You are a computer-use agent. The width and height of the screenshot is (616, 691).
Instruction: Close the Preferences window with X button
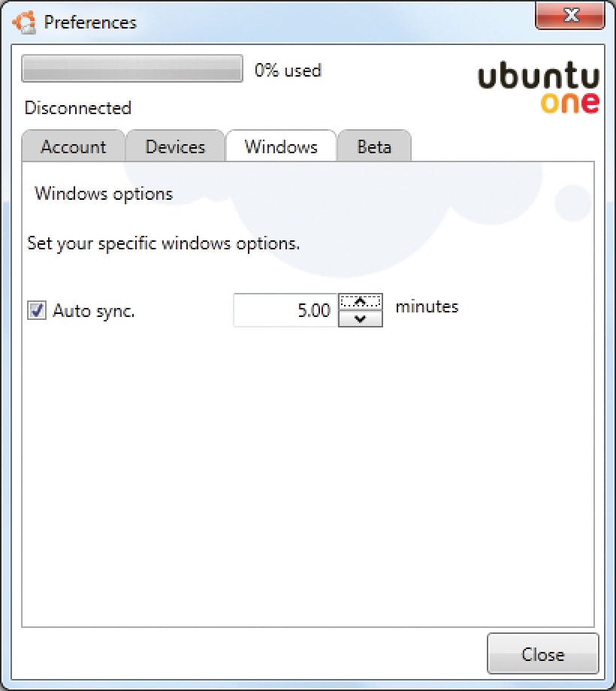pos(570,16)
